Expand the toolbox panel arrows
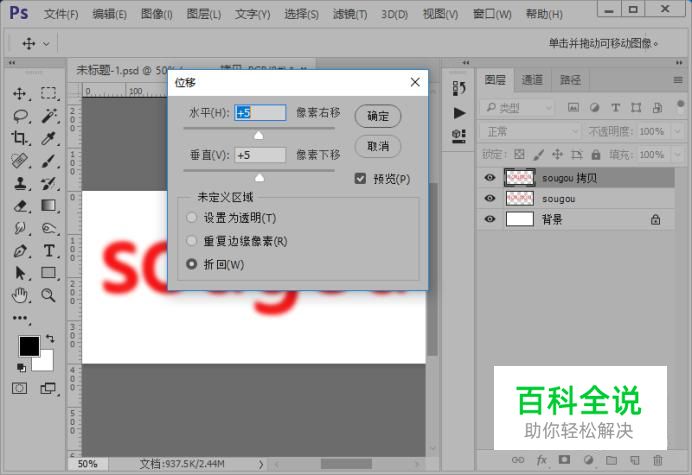The height and width of the screenshot is (475, 692). [12, 63]
